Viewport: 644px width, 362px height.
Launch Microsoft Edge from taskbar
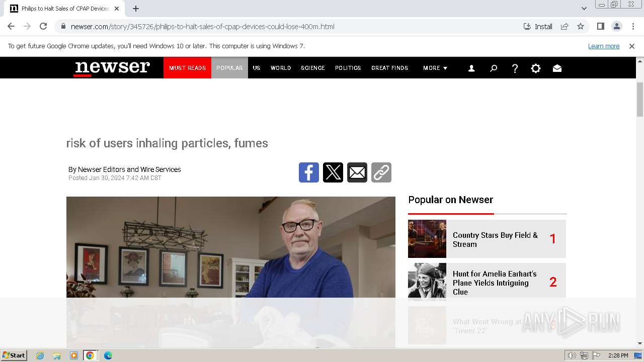pyautogui.click(x=108, y=355)
